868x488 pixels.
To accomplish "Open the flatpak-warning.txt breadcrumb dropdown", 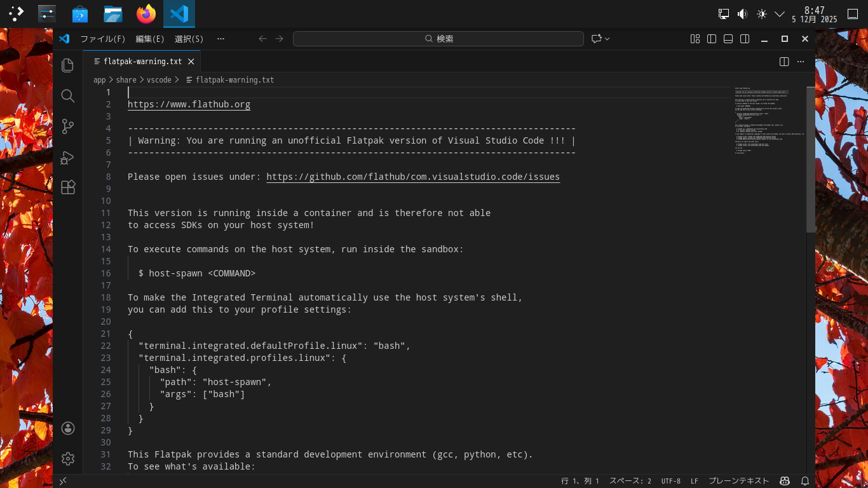I will coord(234,80).
